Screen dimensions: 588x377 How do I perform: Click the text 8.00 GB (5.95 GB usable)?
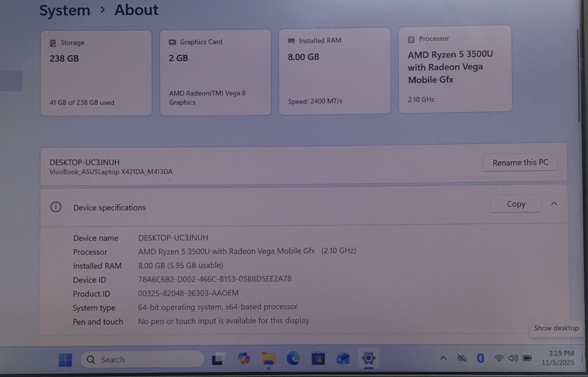pos(180,265)
